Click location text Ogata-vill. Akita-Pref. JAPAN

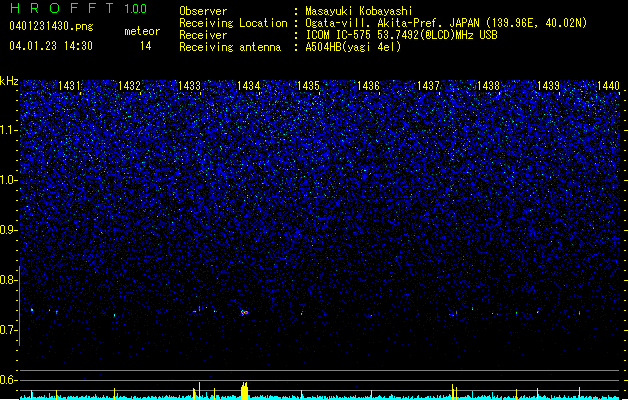click(x=392, y=23)
